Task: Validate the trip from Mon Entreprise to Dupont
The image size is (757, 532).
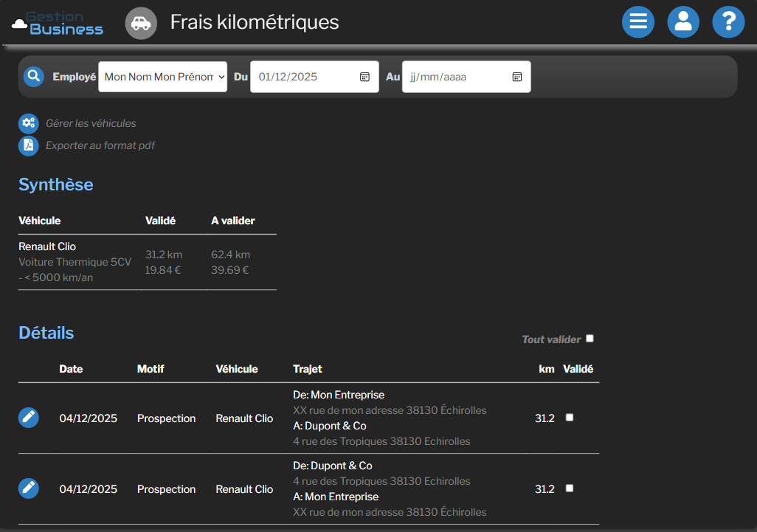Action: (x=569, y=418)
